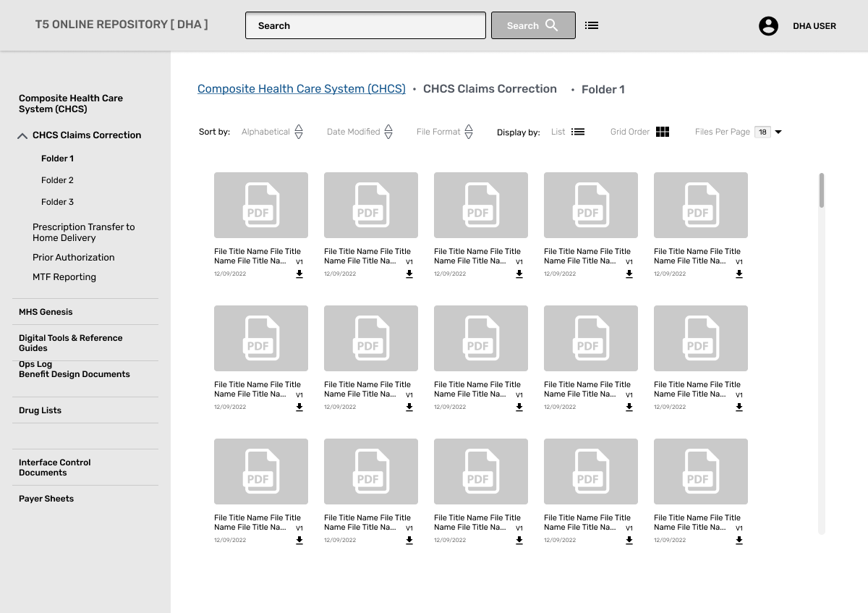Open third PDF thumbnail in middle row

pyautogui.click(x=481, y=338)
